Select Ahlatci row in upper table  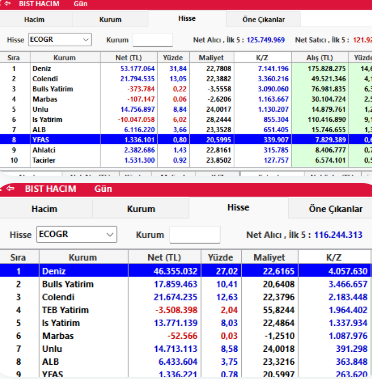(x=186, y=150)
